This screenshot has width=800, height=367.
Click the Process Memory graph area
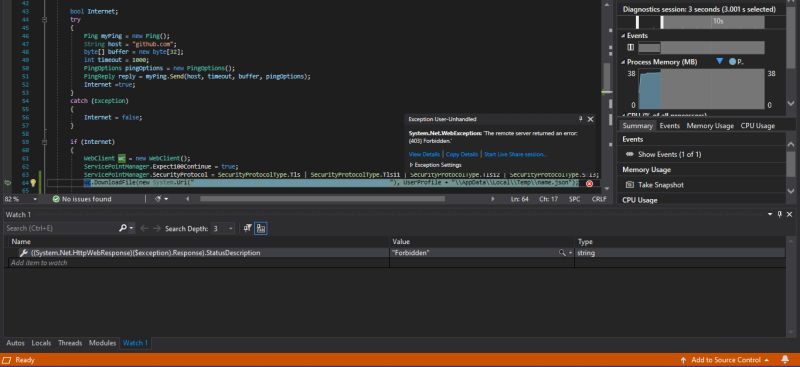pos(702,89)
